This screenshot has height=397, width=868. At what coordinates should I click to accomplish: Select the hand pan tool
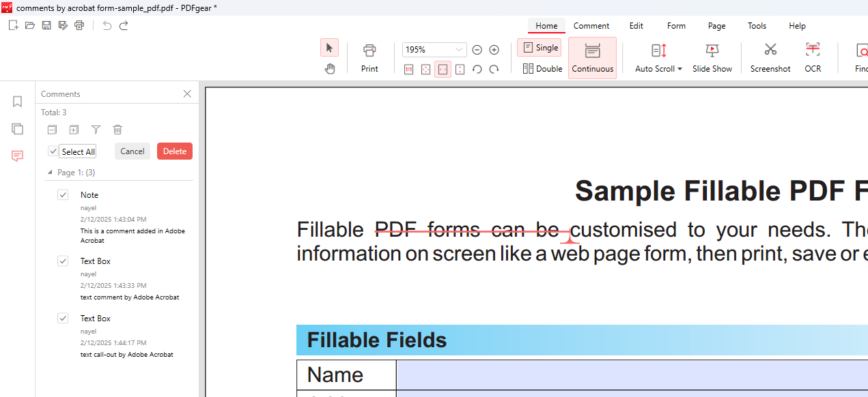(x=330, y=68)
